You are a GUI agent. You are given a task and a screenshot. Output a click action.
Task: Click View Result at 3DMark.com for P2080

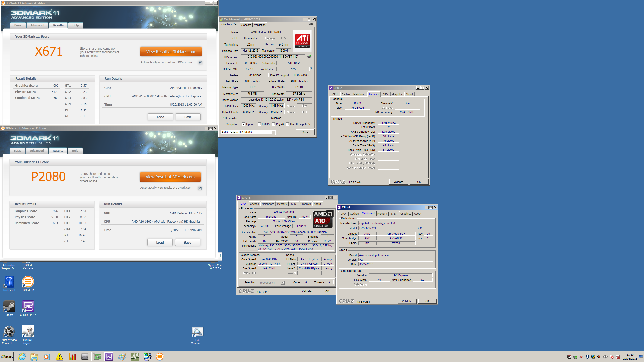[170, 177]
